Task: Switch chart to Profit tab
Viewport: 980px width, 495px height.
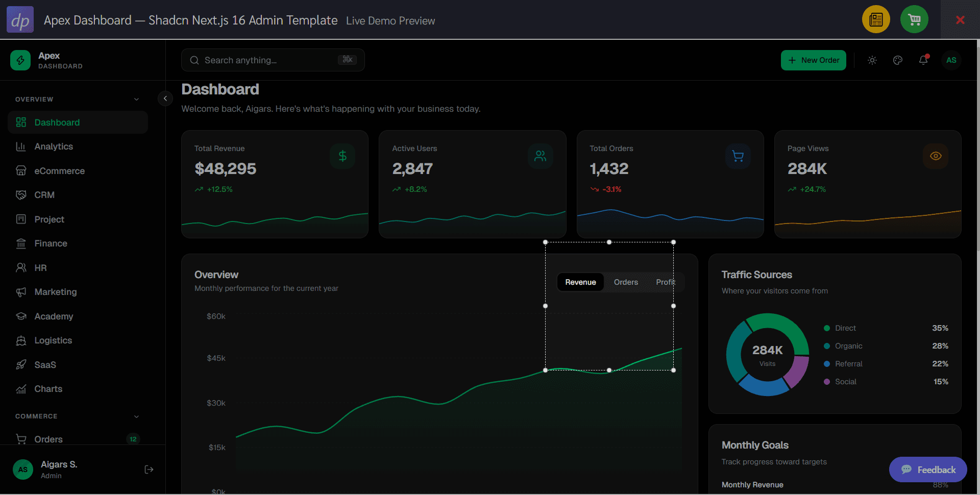Action: [666, 282]
